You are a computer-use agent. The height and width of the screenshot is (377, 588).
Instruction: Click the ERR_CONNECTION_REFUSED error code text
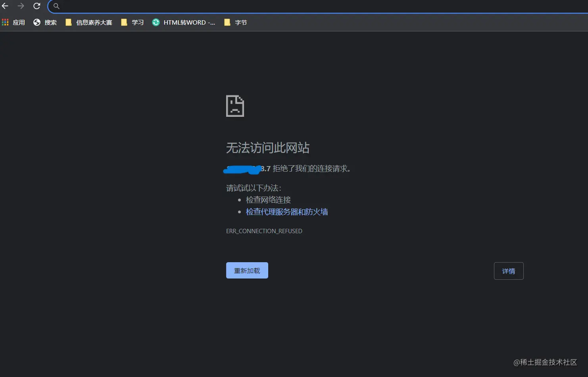click(x=264, y=231)
